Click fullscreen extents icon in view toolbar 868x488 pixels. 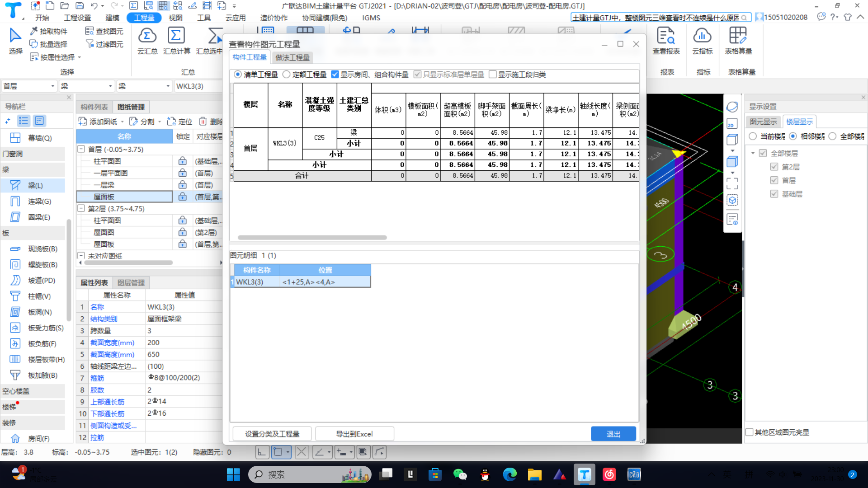click(x=732, y=183)
